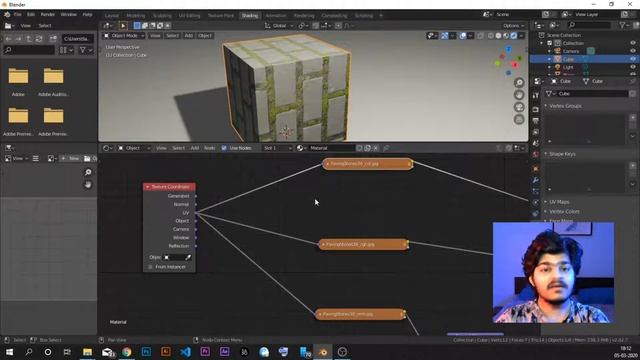This screenshot has height=360, width=640.
Task: Go to parent directory in file browser
Action: (x=29, y=39)
